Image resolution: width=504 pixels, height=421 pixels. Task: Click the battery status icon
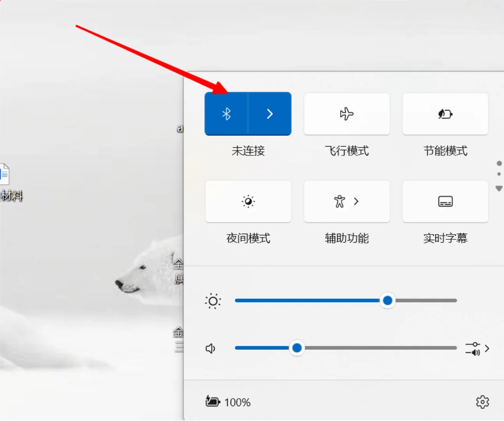[x=212, y=402]
